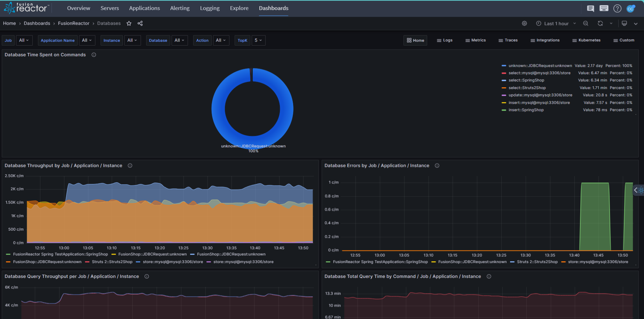The height and width of the screenshot is (319, 644).
Task: Toggle insert::SpringShop legend series
Action: [x=526, y=110]
